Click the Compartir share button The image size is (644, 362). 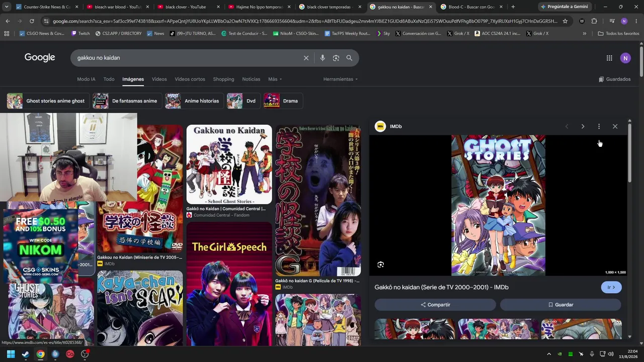435,305
